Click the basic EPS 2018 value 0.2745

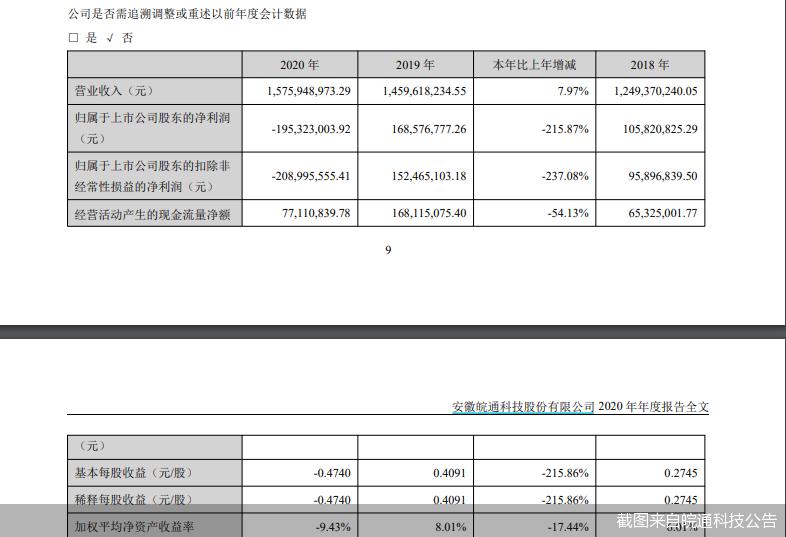tap(681, 473)
